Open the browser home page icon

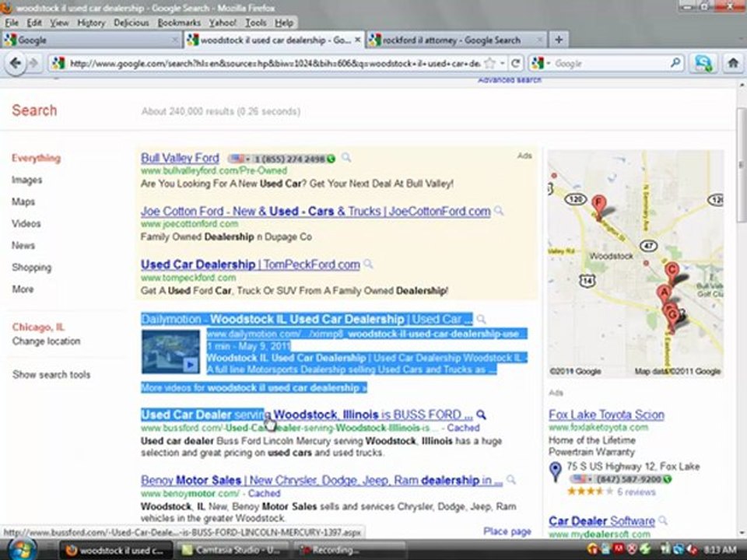pos(733,63)
